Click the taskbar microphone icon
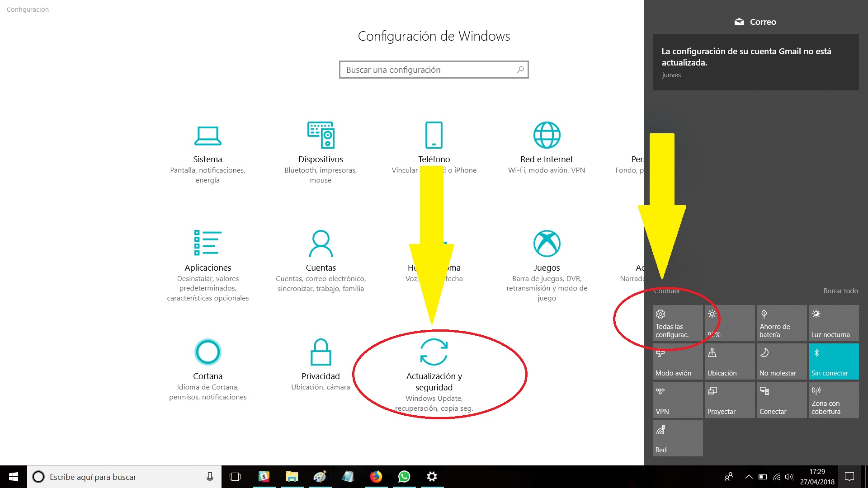This screenshot has height=488, width=868. tap(210, 477)
